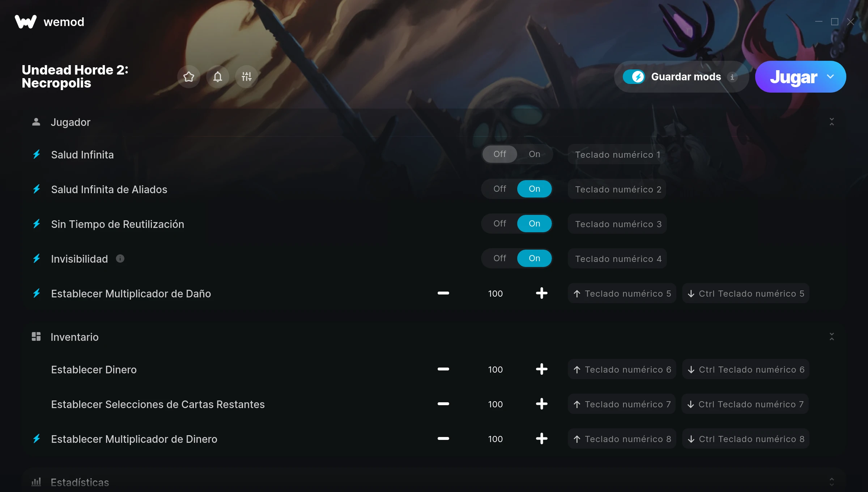The image size is (868, 492).
Task: Turn on Salud Infinita
Action: coord(534,154)
